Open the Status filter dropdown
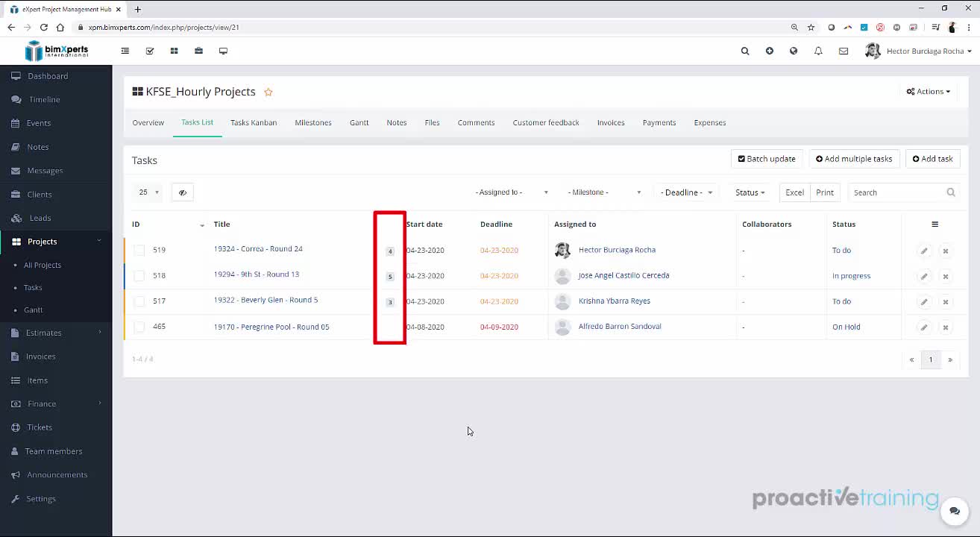The height and width of the screenshot is (537, 980). tap(750, 192)
